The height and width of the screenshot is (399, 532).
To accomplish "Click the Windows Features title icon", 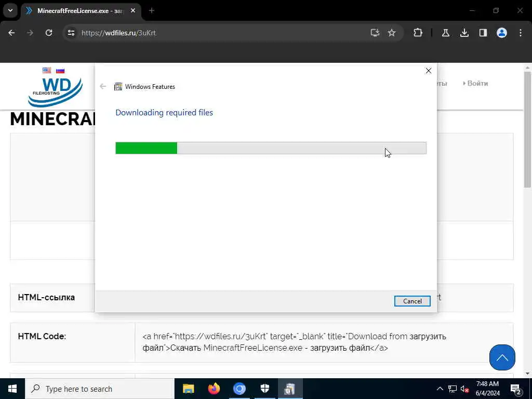I will [x=118, y=87].
